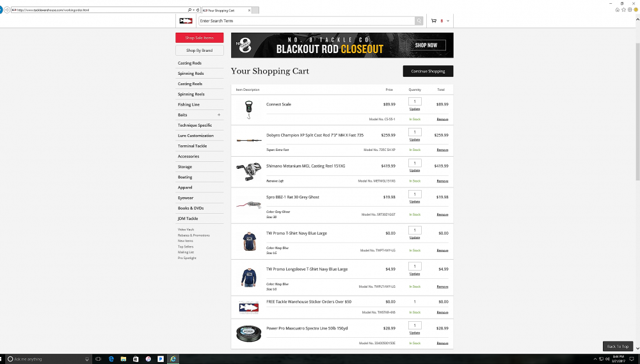Screen dimensions: 640x364
Task: Remove the FREE Tackle Warehouse Sticker
Action: point(442,312)
